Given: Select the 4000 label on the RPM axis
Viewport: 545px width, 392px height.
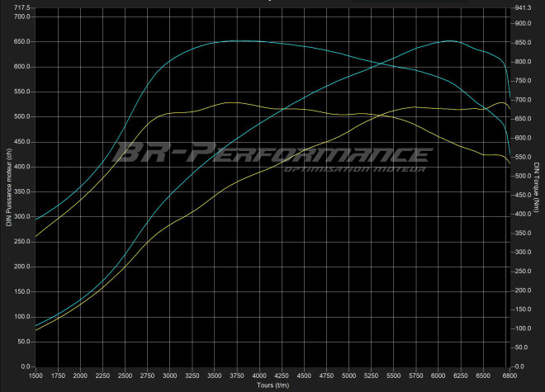Looking at the screenshot, I should (259, 375).
